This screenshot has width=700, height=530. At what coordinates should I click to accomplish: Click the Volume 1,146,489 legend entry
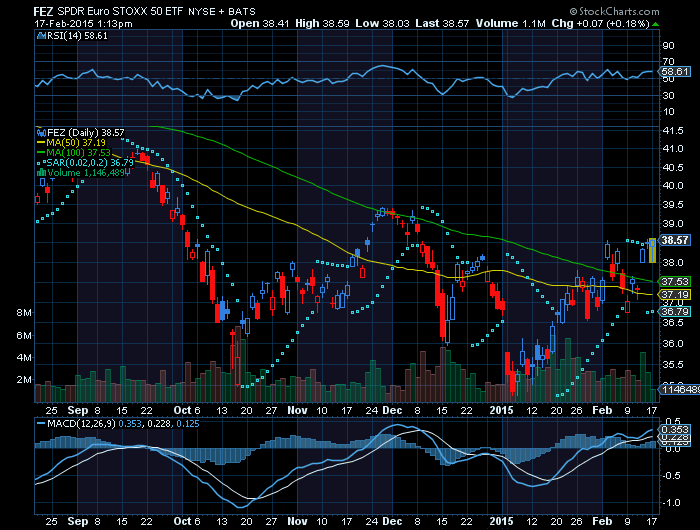86,173
